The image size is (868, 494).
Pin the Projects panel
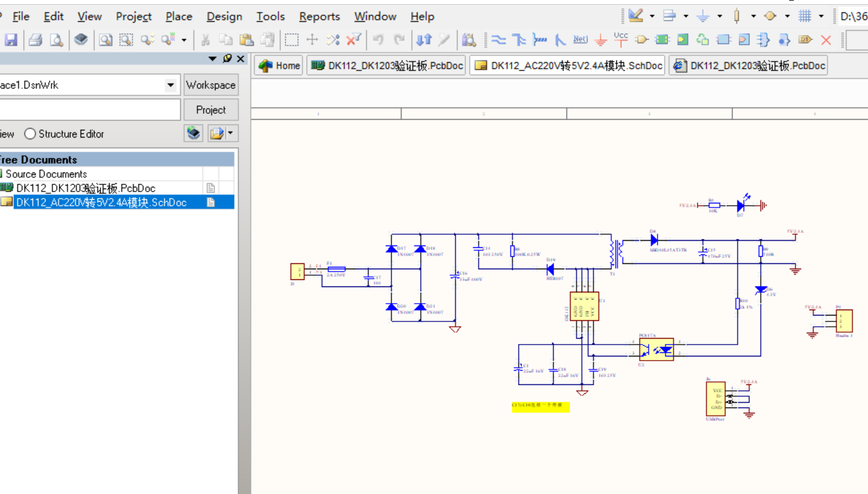227,59
